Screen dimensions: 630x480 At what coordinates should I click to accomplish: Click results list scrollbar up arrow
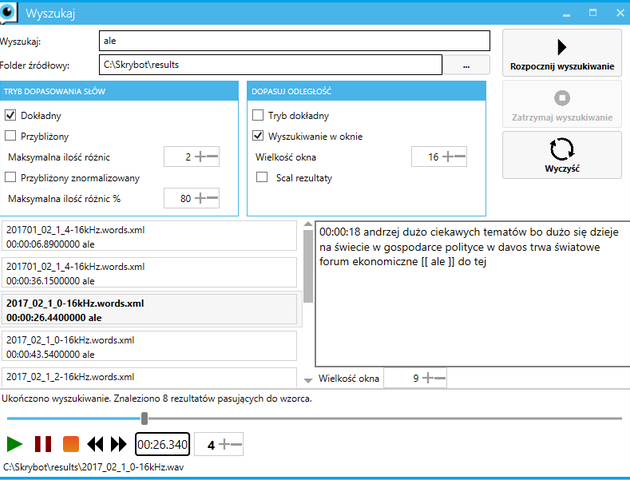pyautogui.click(x=308, y=224)
